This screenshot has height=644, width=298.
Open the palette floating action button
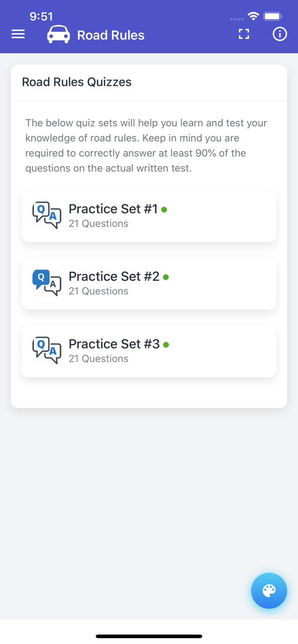[269, 591]
